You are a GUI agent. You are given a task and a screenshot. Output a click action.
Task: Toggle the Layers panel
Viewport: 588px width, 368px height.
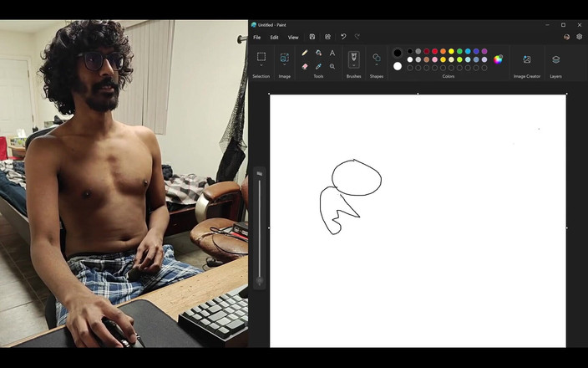[x=555, y=59]
